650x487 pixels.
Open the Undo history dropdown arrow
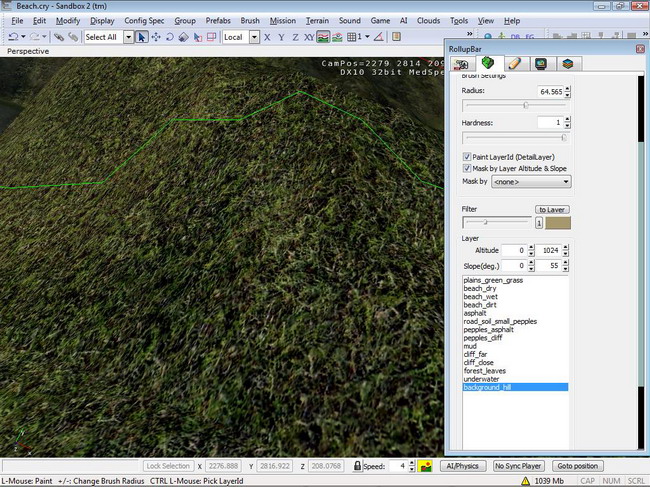tap(23, 37)
